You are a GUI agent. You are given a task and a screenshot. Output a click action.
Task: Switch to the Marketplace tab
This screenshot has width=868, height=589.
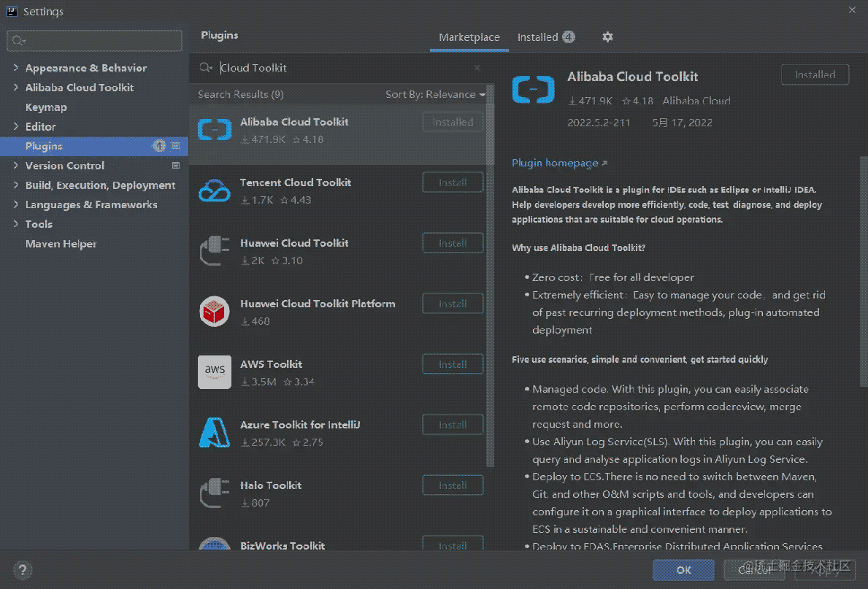[x=469, y=37]
